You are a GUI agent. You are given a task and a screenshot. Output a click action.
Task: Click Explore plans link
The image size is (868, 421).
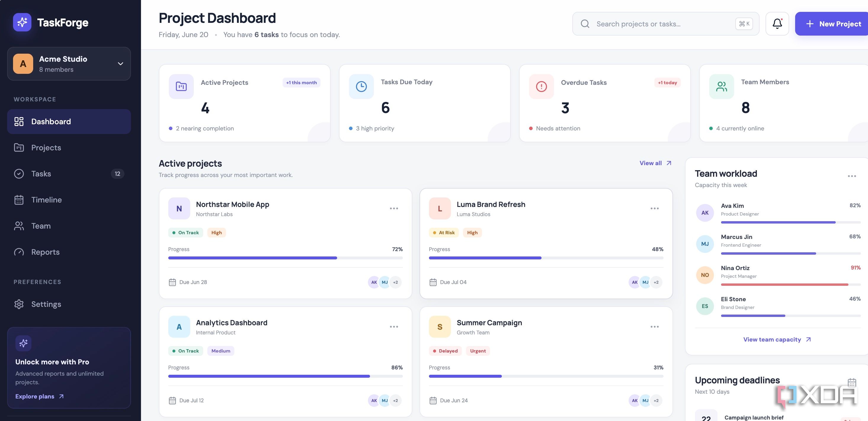pyautogui.click(x=39, y=396)
